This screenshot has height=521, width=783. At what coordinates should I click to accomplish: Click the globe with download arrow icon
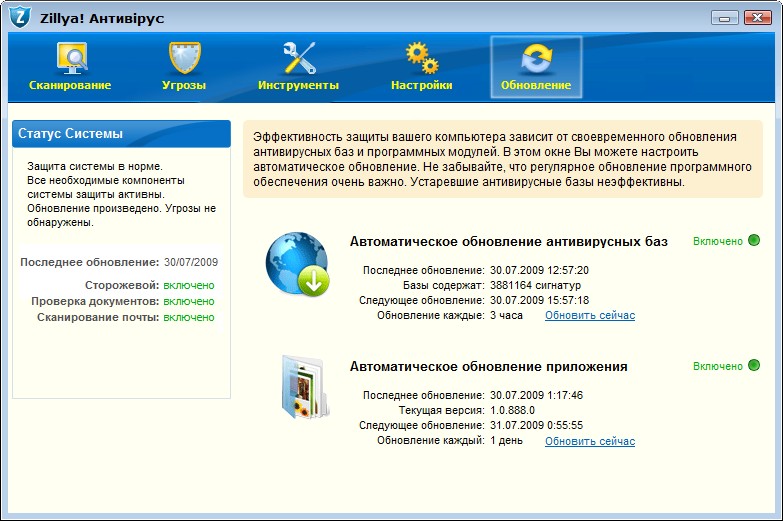(298, 264)
